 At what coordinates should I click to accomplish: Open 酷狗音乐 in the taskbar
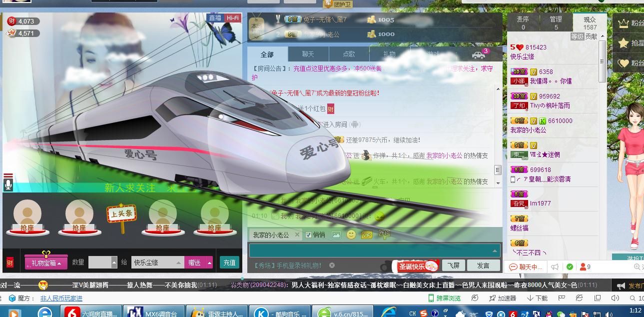[x=280, y=312]
